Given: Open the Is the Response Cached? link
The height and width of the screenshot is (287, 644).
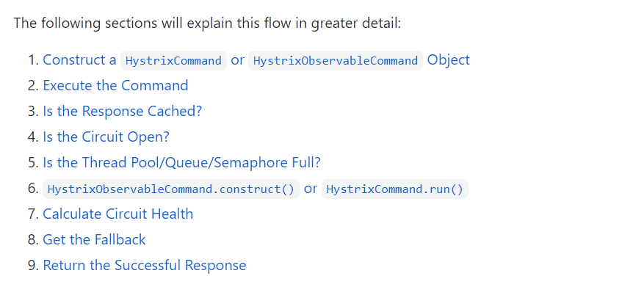Looking at the screenshot, I should [123, 112].
